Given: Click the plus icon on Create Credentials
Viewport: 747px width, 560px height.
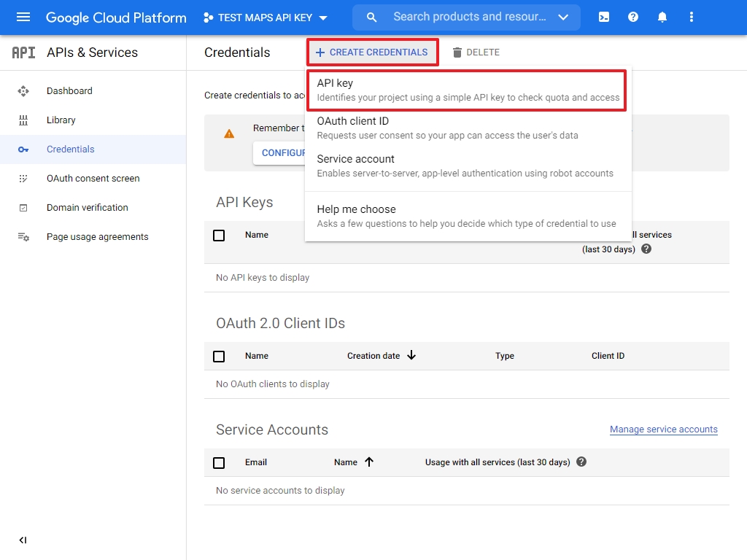Looking at the screenshot, I should (320, 52).
